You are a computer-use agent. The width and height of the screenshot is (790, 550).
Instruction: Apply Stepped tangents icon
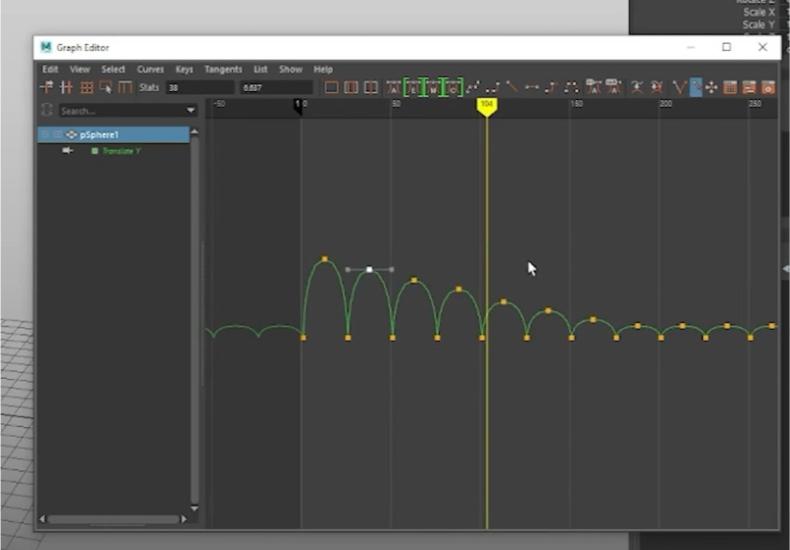(551, 88)
